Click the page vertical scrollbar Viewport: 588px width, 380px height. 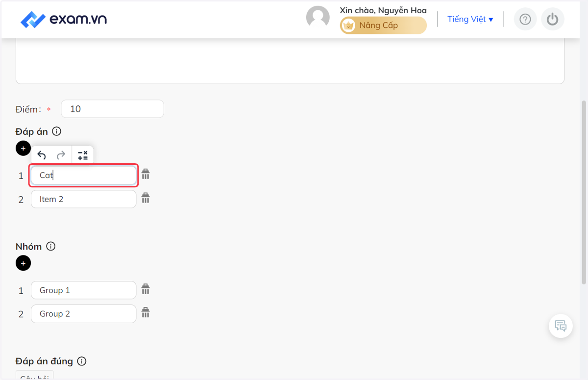click(584, 192)
